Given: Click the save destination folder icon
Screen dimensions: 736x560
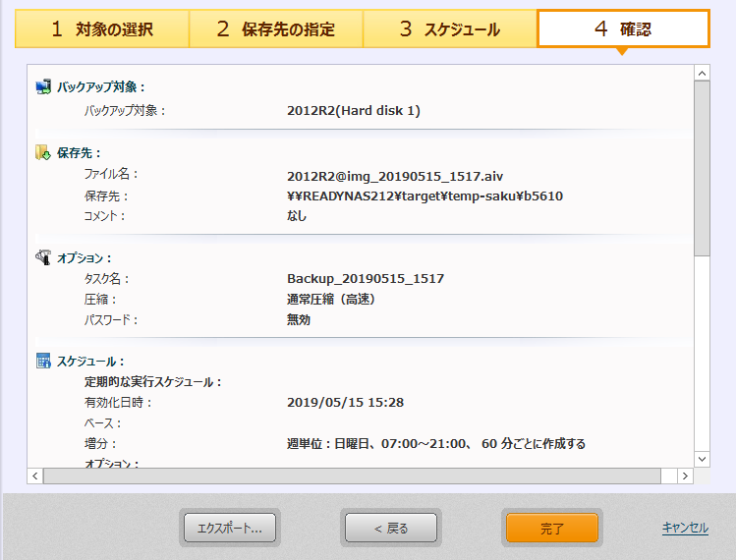Looking at the screenshot, I should (x=43, y=152).
